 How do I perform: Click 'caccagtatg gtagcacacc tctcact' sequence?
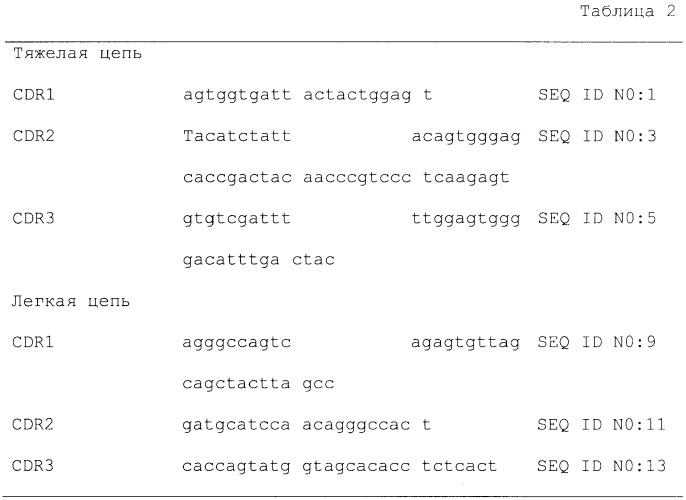(x=340, y=465)
